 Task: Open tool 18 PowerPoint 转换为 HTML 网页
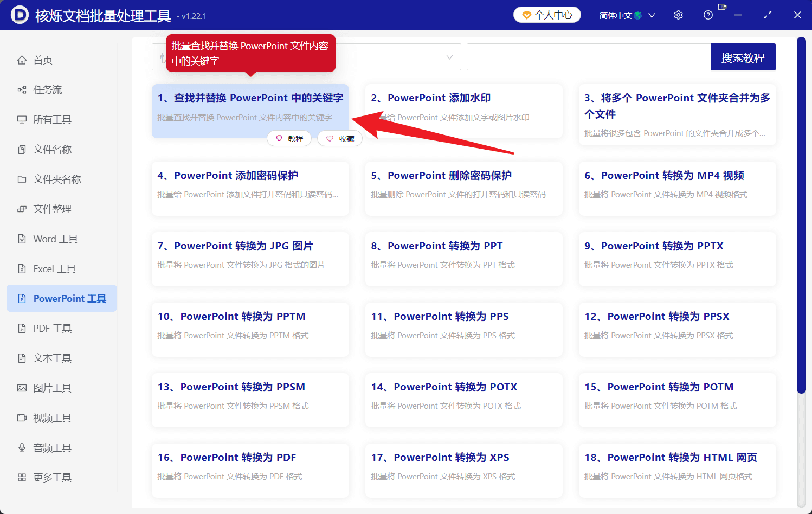[x=678, y=471]
